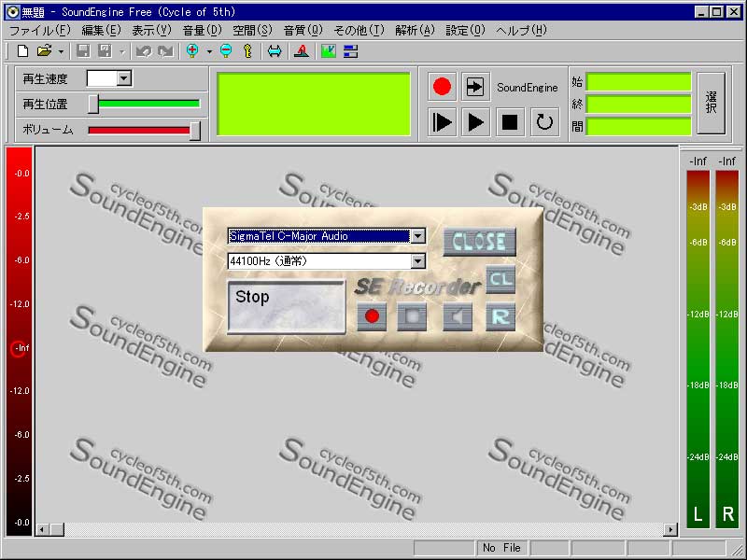Click the blue bars layout icon
Viewport: 747px width, 560px height.
[351, 51]
